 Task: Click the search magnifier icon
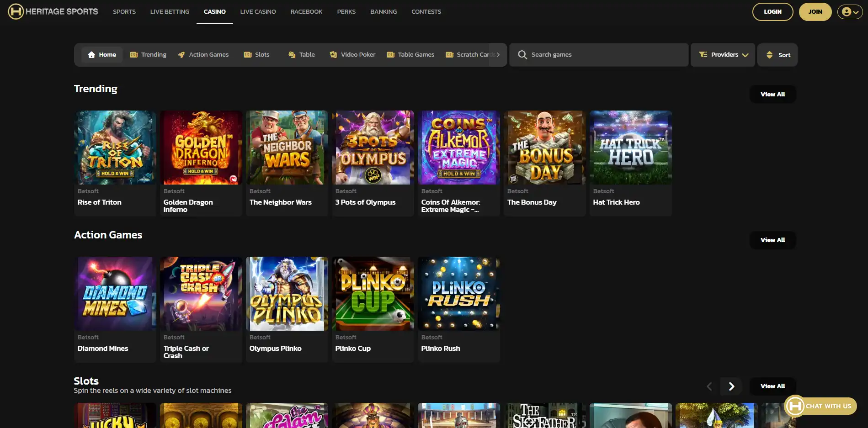click(x=522, y=55)
